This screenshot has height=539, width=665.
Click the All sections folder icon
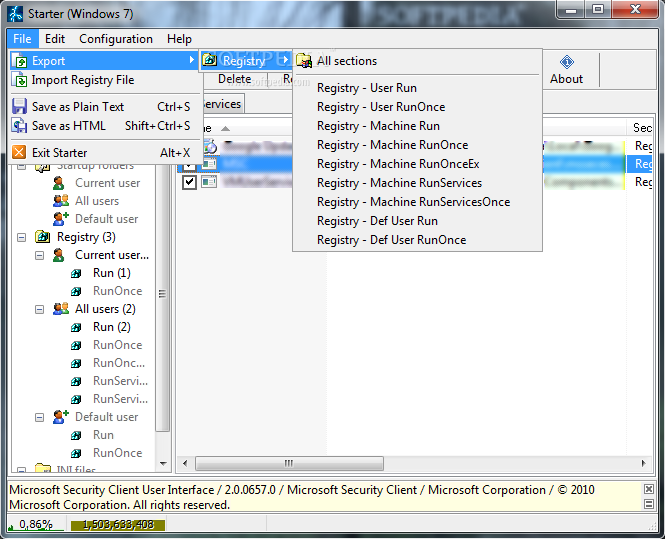tap(304, 61)
